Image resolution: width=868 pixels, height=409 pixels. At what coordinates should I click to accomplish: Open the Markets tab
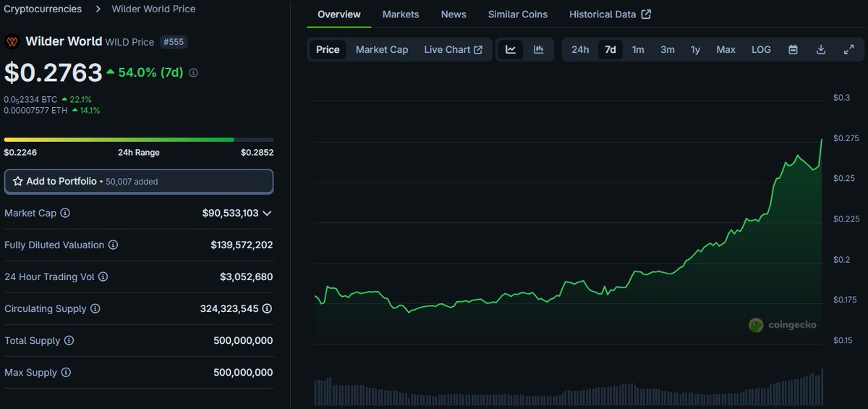401,14
